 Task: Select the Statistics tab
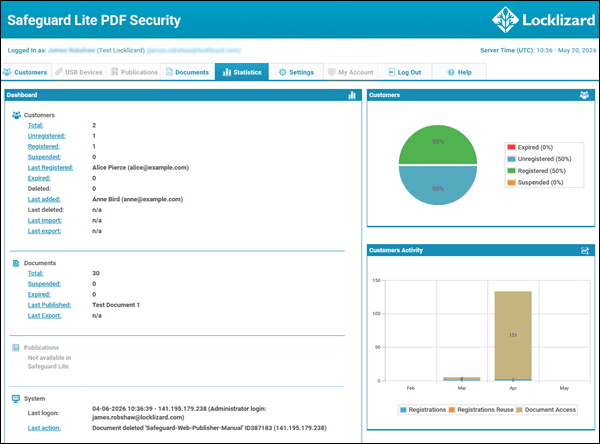[x=242, y=72]
